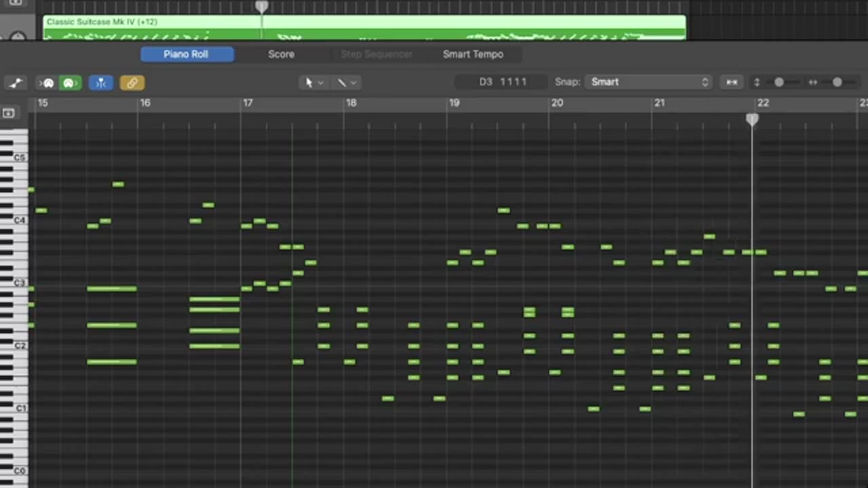
Task: Toggle the blue Catch Playhead button
Action: [100, 83]
